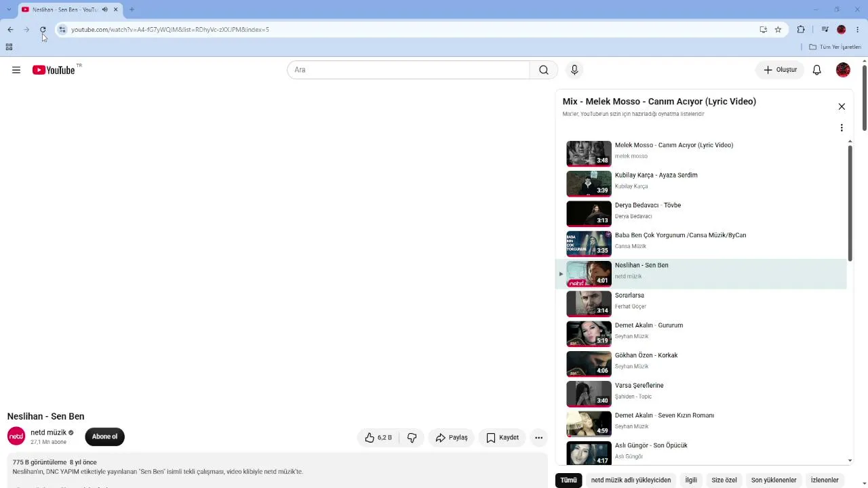Open the netd müzik channel avatar
Screen dimensions: 868x488
[16, 436]
